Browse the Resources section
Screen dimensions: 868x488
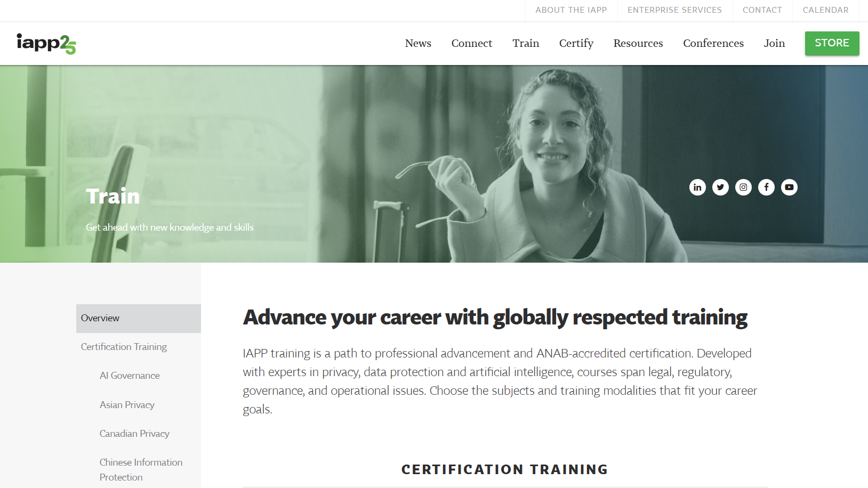[638, 43]
